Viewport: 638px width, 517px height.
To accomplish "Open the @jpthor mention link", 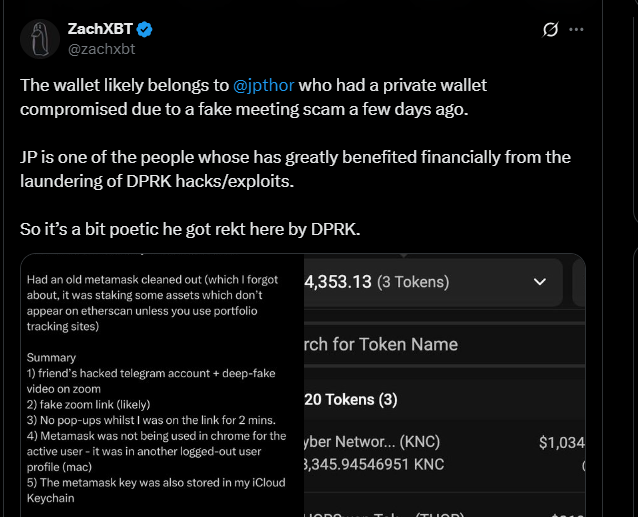I will tap(263, 85).
